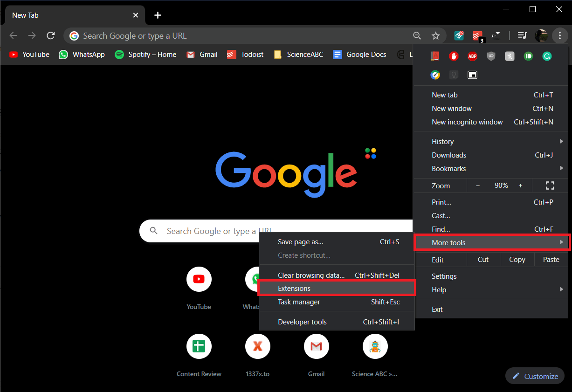The image size is (572, 392).
Task: Open the YouTube bookmark link
Action: pos(29,55)
